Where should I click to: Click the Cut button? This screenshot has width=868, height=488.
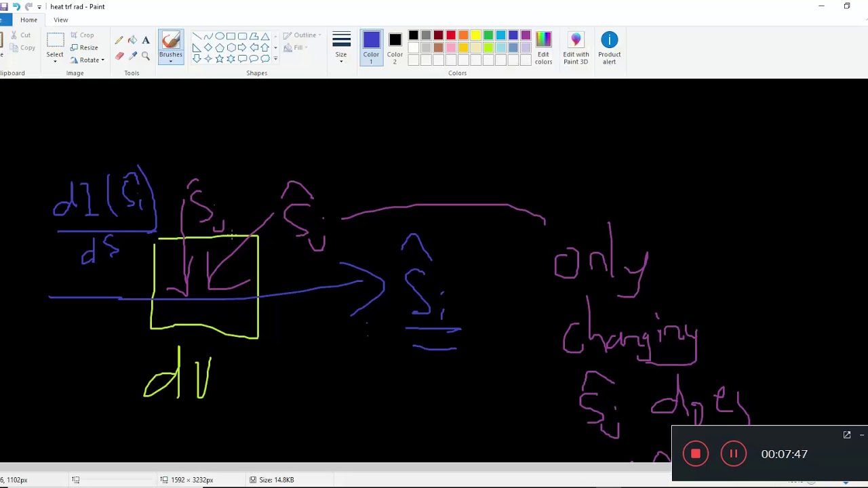pyautogui.click(x=20, y=35)
